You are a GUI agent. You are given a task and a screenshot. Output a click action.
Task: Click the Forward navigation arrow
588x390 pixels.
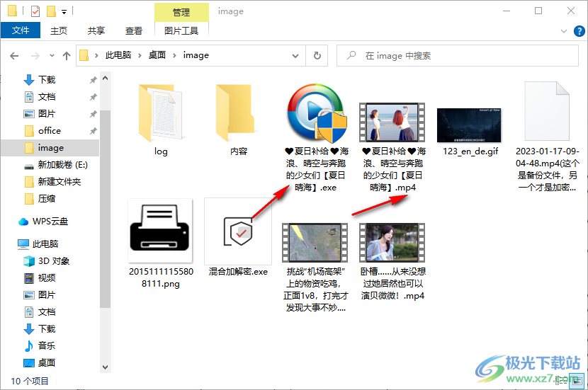(35, 56)
